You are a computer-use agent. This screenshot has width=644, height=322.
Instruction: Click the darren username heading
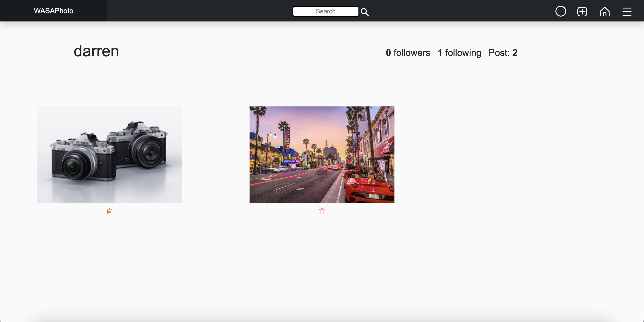click(96, 51)
